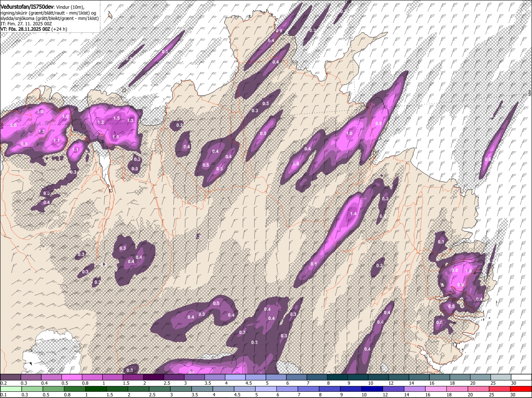Click the 'VT: Fös. 28.11.2025 00Z (+24 h)' line

coord(34,29)
